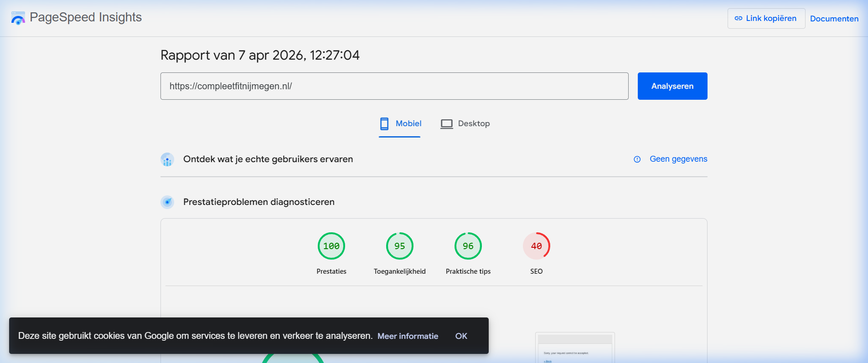Open the Prestaties score gauge 100
Image resolution: width=868 pixels, height=363 pixels.
click(331, 246)
